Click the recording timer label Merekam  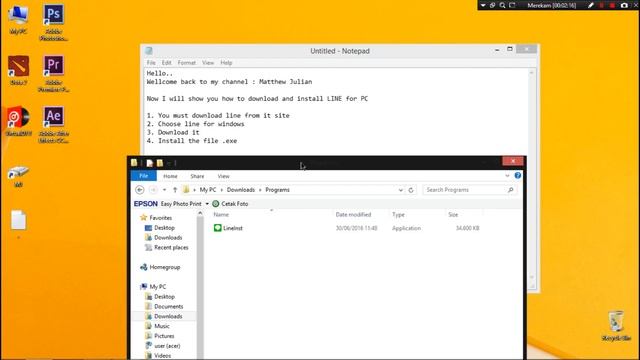click(x=551, y=5)
